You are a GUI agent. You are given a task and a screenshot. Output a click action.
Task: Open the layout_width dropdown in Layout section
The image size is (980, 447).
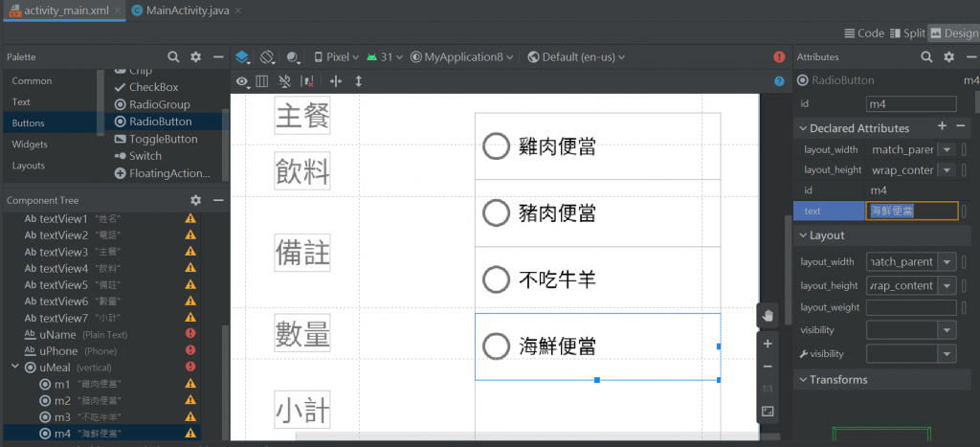coord(947,262)
